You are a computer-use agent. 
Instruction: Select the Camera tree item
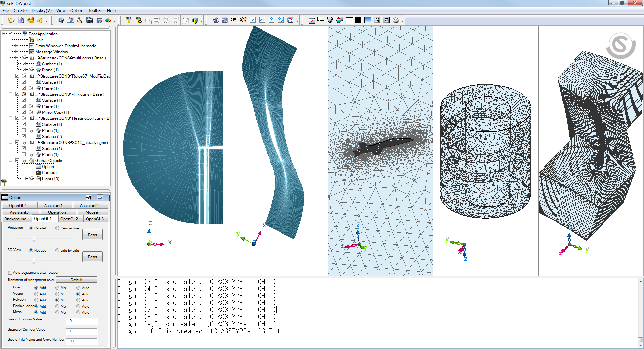[49, 172]
